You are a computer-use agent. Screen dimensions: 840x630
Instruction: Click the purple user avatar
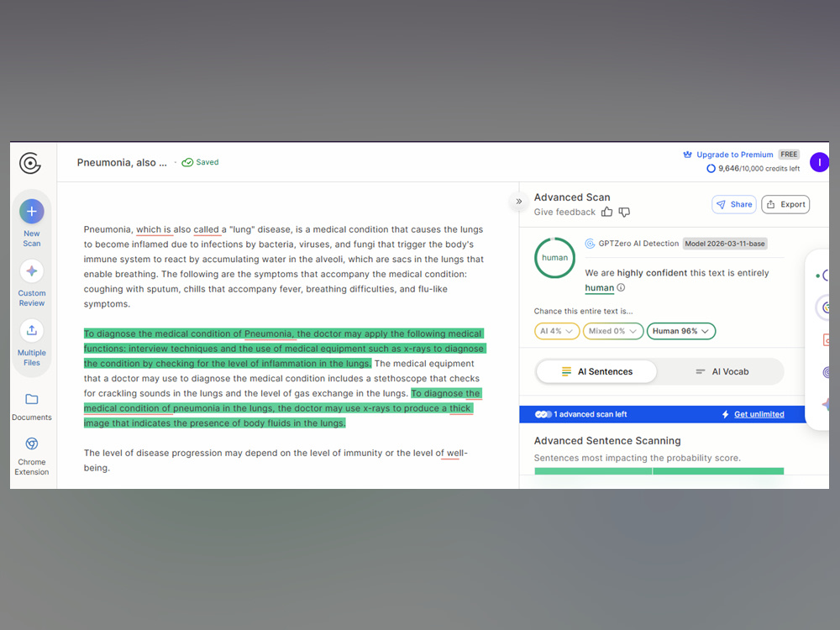pyautogui.click(x=819, y=162)
